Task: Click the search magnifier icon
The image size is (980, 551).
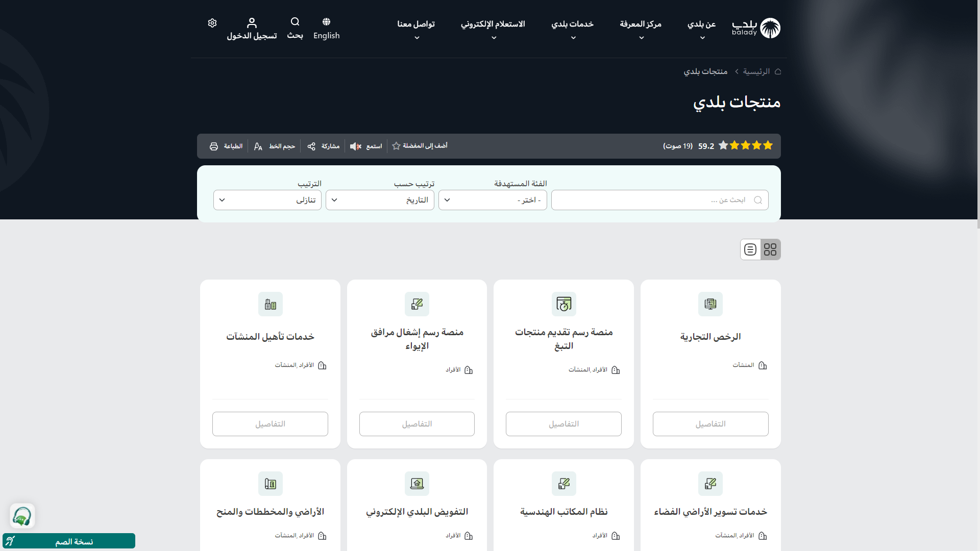Action: coord(295,22)
